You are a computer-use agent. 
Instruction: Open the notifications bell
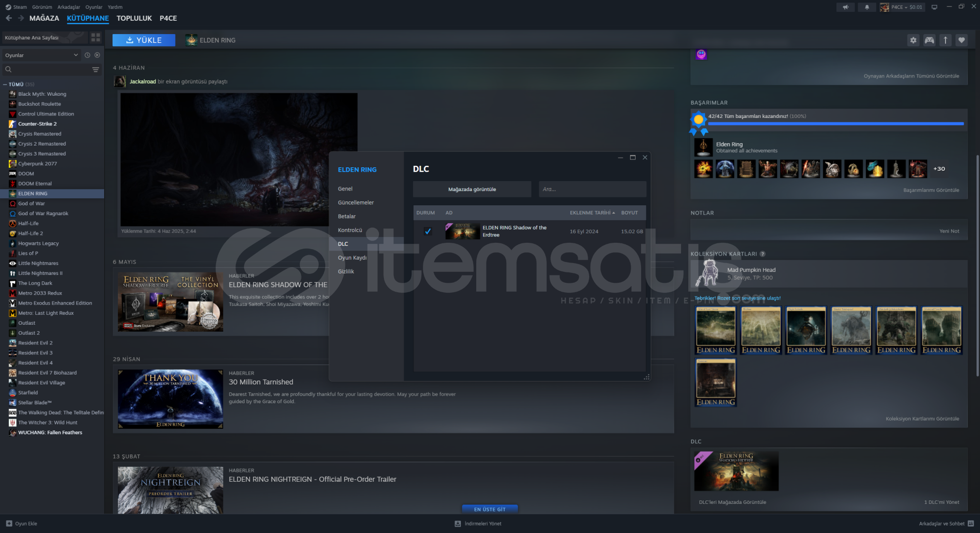867,7
